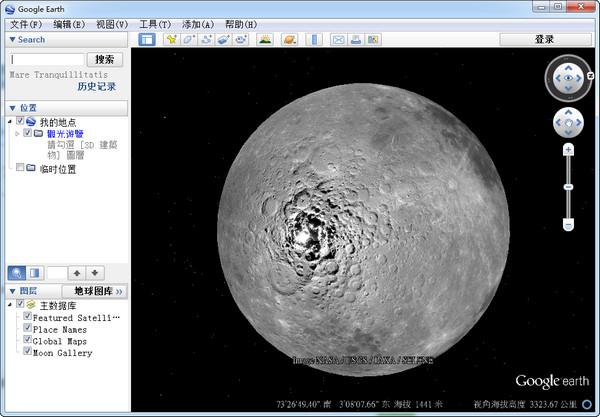Viewport: 600px width, 417px height.
Task: Collapse the 主数据库 tree node
Action: click(10, 304)
